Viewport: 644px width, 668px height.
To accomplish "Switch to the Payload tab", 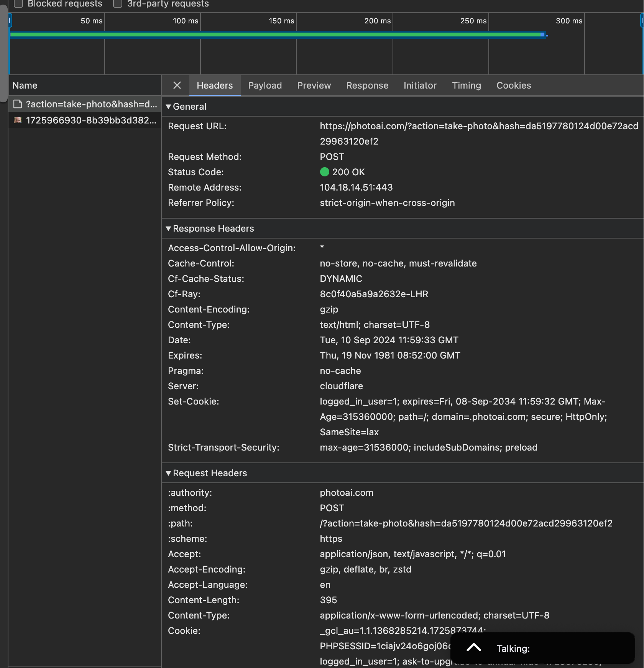I will (x=265, y=86).
